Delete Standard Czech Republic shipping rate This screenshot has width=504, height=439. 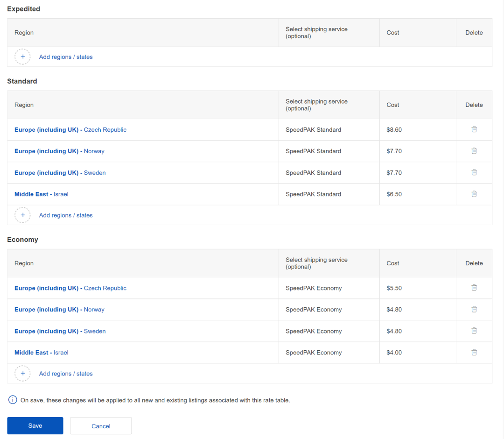coord(474,129)
